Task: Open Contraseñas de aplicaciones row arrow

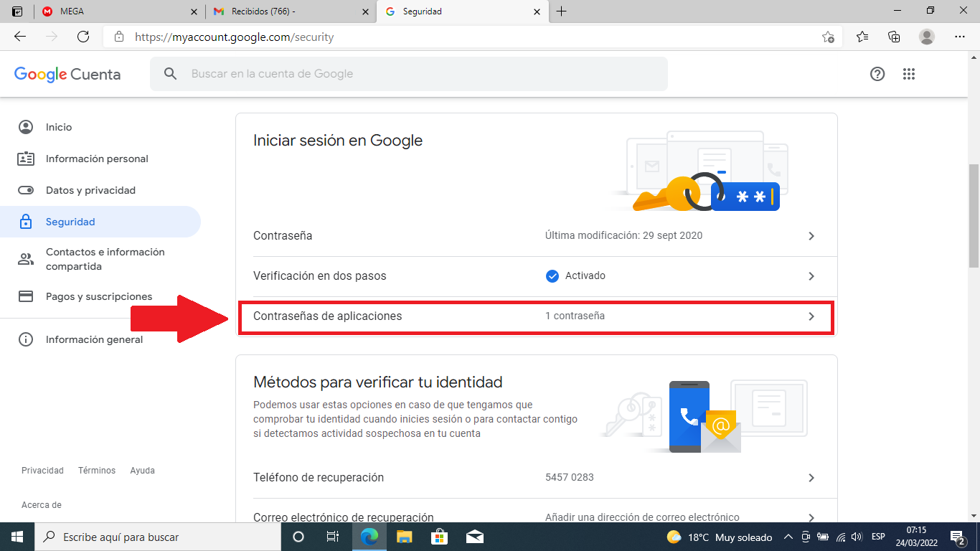Action: tap(811, 316)
